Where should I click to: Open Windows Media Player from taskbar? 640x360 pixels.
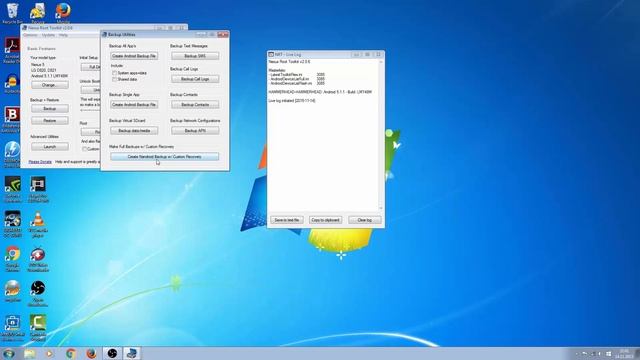point(49,353)
